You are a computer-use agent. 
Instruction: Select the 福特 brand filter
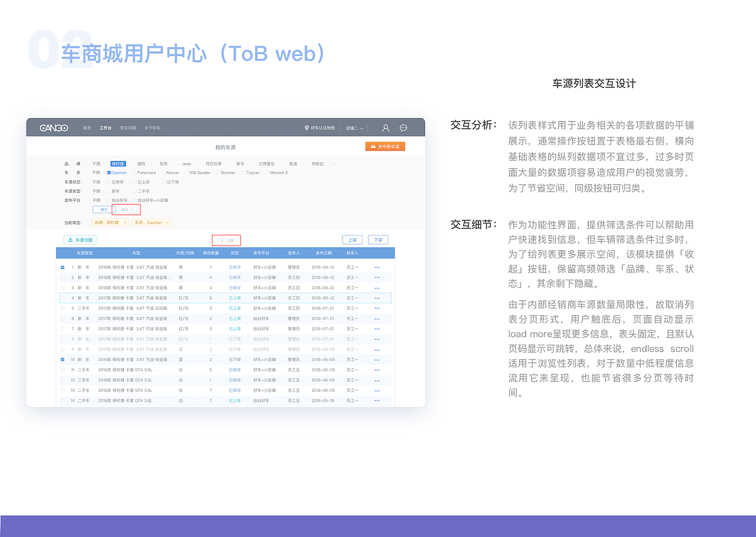pyautogui.click(x=141, y=163)
